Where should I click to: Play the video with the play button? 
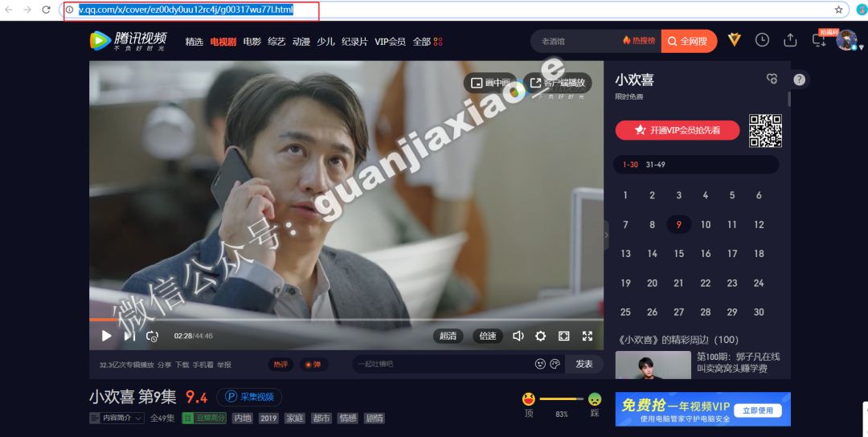point(107,336)
